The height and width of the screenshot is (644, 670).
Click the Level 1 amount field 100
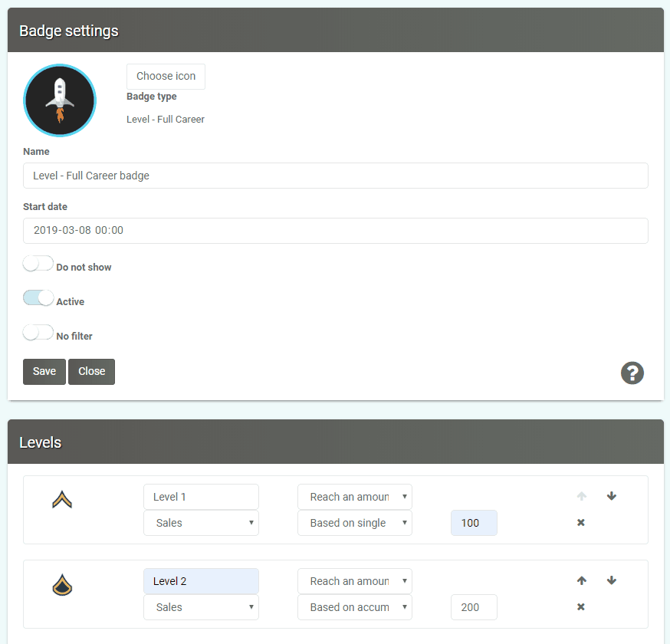point(474,523)
